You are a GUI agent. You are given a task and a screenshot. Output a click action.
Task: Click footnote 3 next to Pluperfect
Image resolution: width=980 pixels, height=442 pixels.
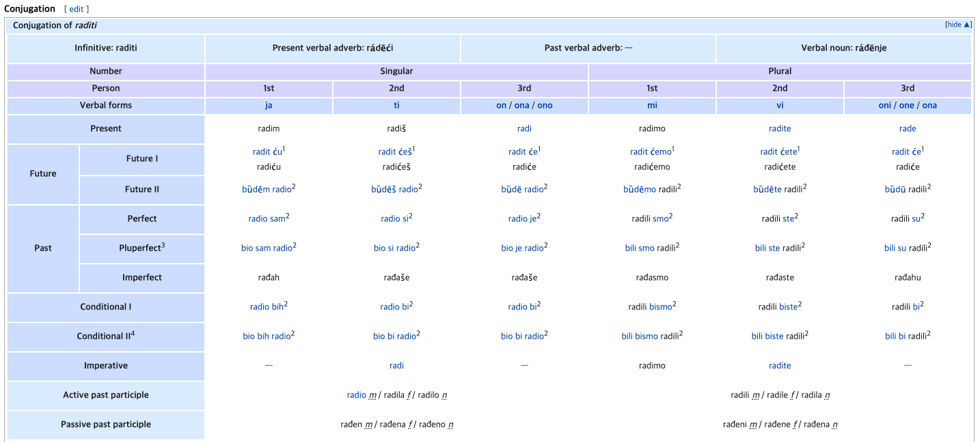click(x=163, y=245)
